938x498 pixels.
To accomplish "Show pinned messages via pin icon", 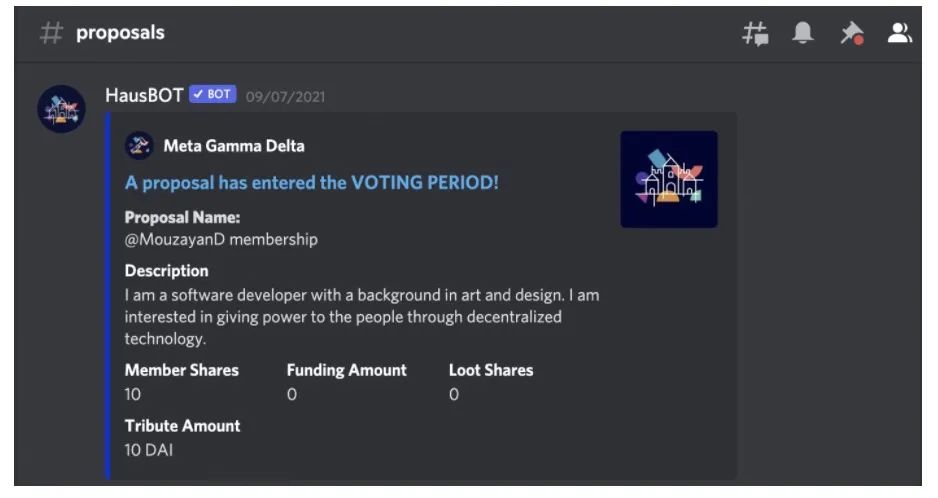I will (x=851, y=34).
